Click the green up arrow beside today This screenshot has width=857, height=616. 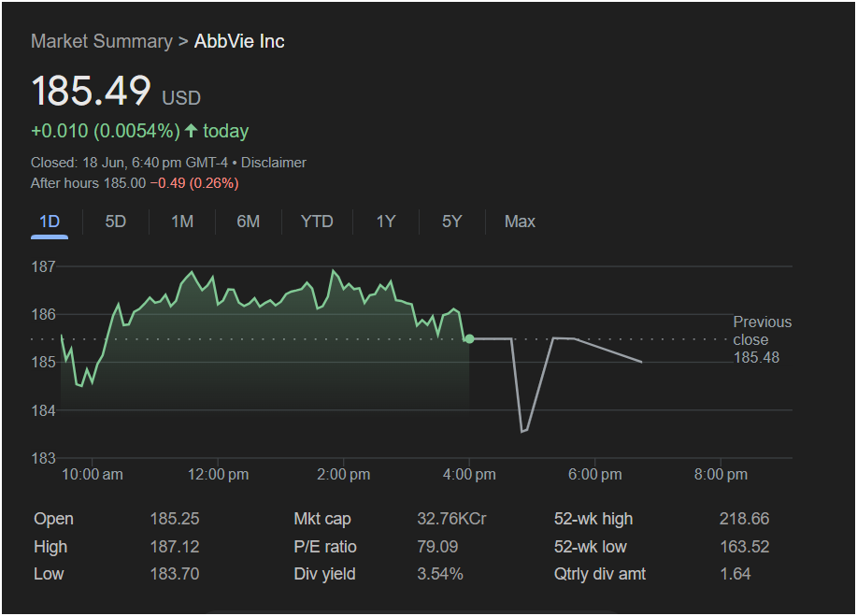tap(191, 131)
